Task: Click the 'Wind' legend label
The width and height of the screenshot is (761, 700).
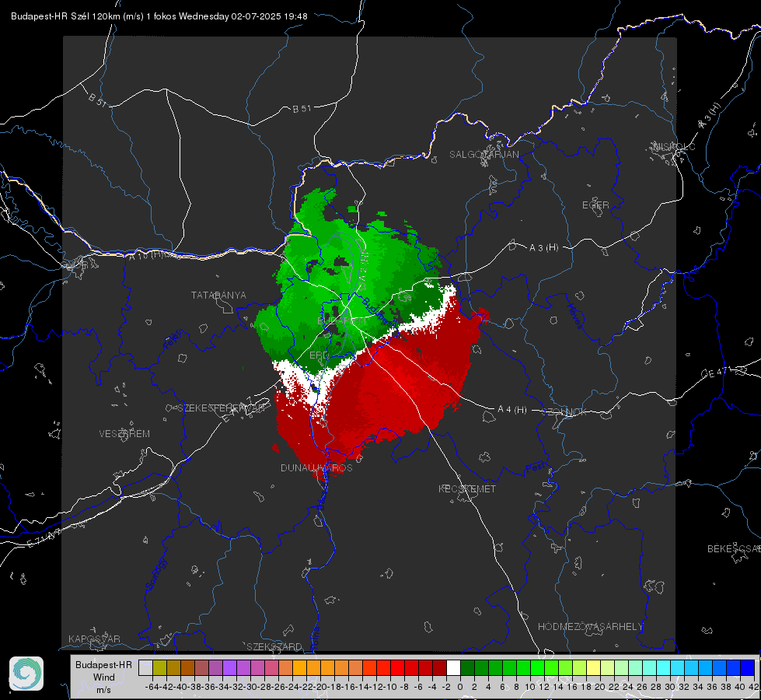Action: tap(104, 677)
